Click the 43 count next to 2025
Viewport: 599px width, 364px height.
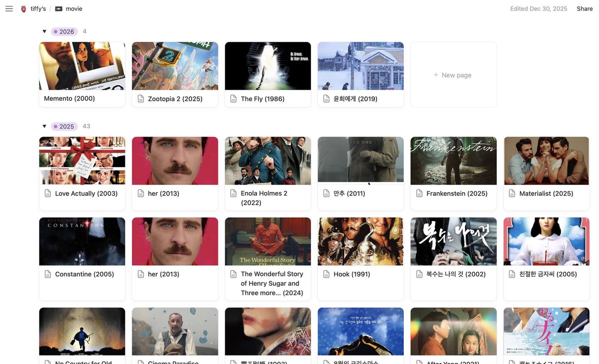(86, 126)
